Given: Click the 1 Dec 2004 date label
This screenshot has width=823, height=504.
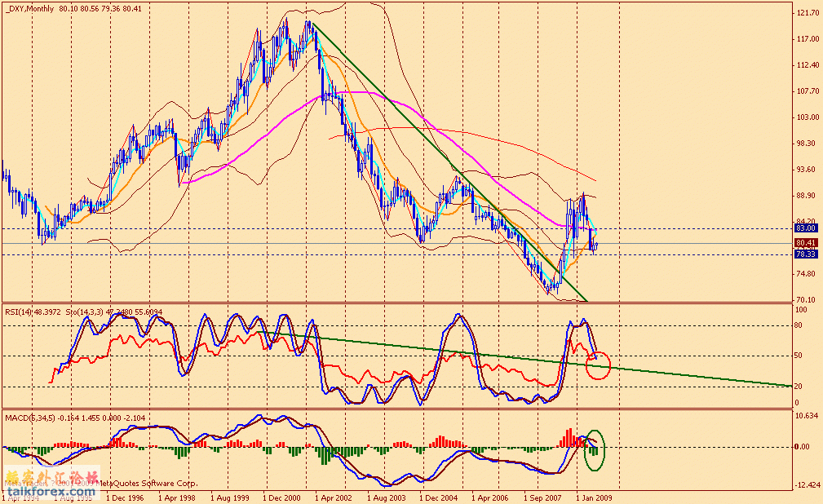Looking at the screenshot, I should point(439,497).
